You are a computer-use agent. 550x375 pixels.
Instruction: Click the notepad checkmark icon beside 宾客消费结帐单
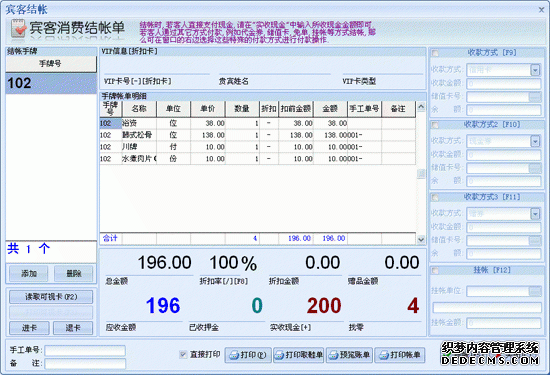18,29
